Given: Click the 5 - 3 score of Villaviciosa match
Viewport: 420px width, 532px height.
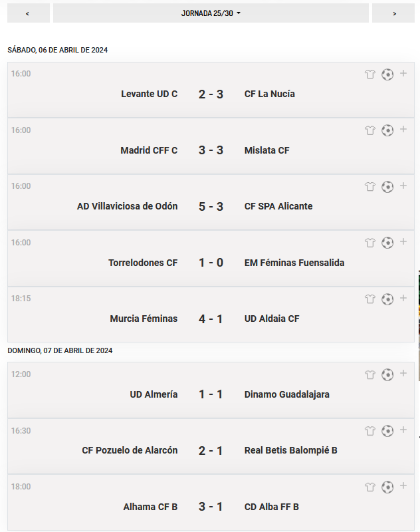Looking at the screenshot, I should [x=211, y=207].
